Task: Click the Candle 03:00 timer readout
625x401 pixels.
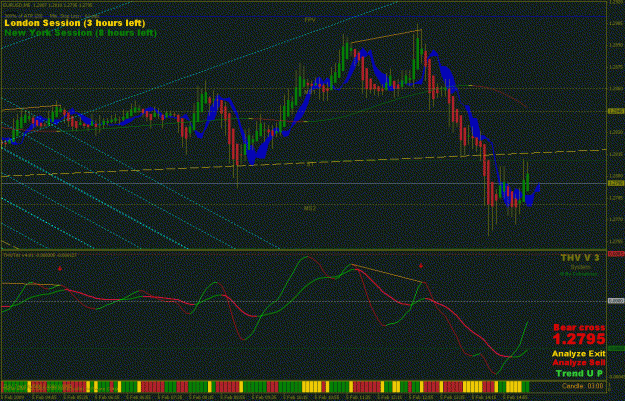Action: (x=582, y=386)
